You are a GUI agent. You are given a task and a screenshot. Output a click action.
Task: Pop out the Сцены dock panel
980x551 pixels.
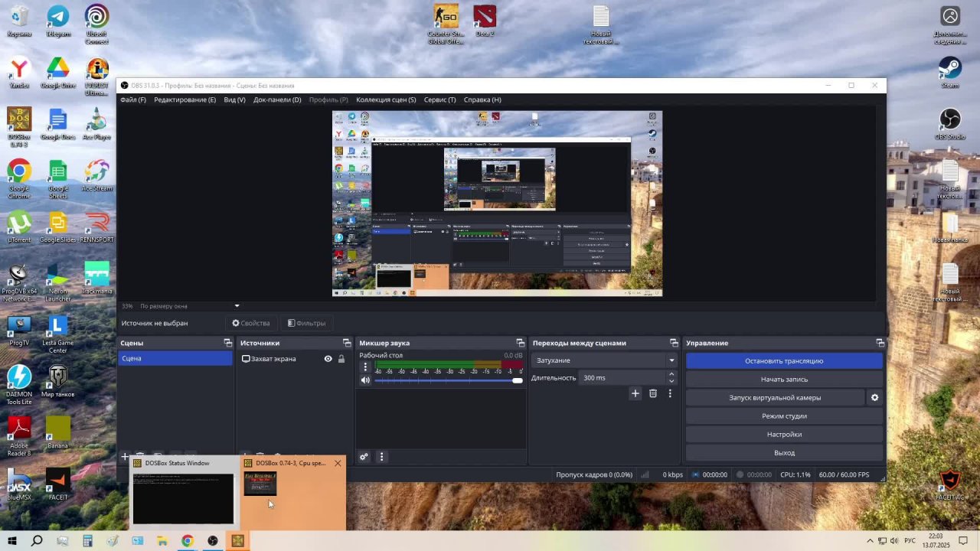click(227, 343)
